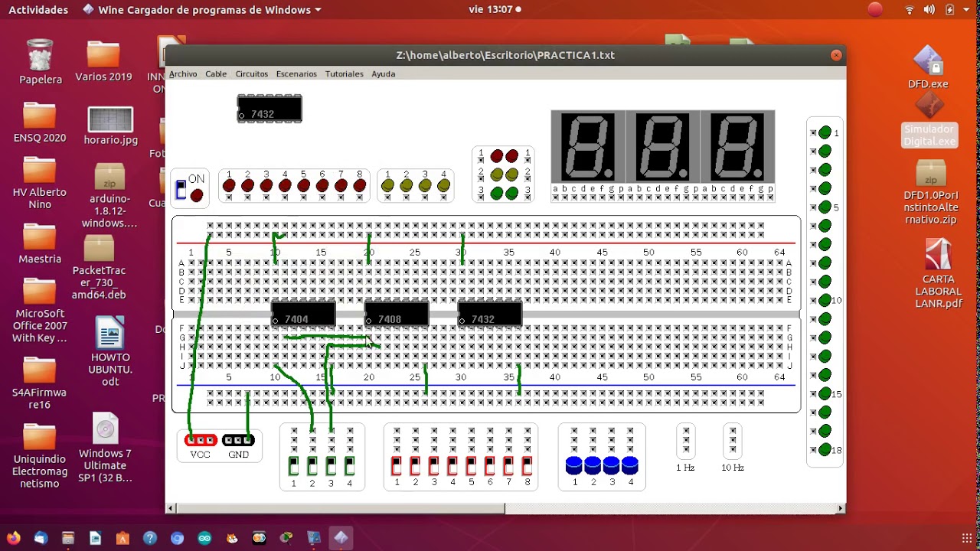The image size is (980, 551).
Task: Click the 7432 chip on the breadboard
Action: (x=490, y=315)
